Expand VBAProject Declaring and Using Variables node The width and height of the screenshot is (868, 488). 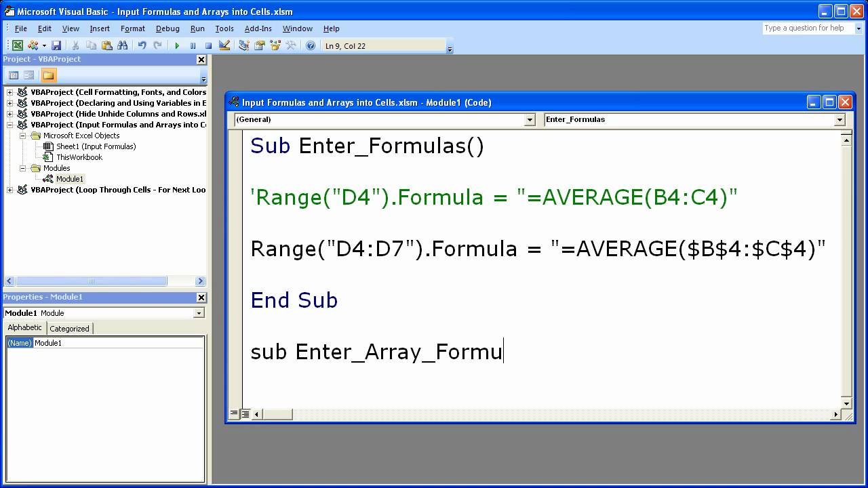[x=9, y=103]
